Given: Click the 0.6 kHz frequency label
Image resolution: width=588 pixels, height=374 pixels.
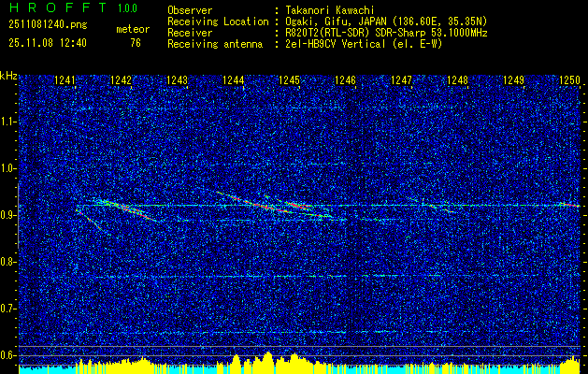Looking at the screenshot, I should [8, 355].
